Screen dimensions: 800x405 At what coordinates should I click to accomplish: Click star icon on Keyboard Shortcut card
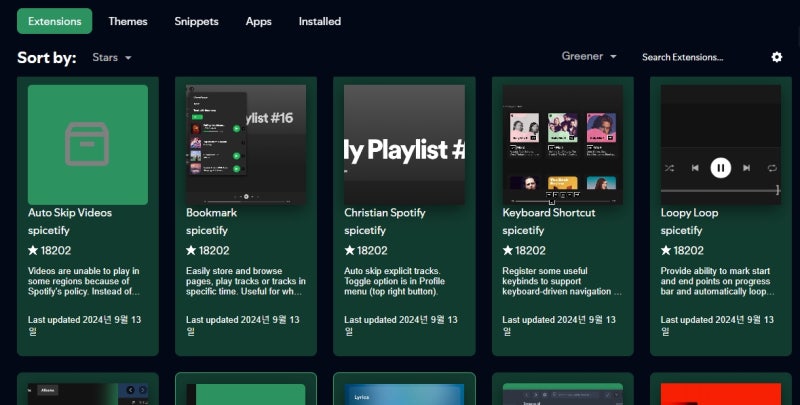click(508, 250)
